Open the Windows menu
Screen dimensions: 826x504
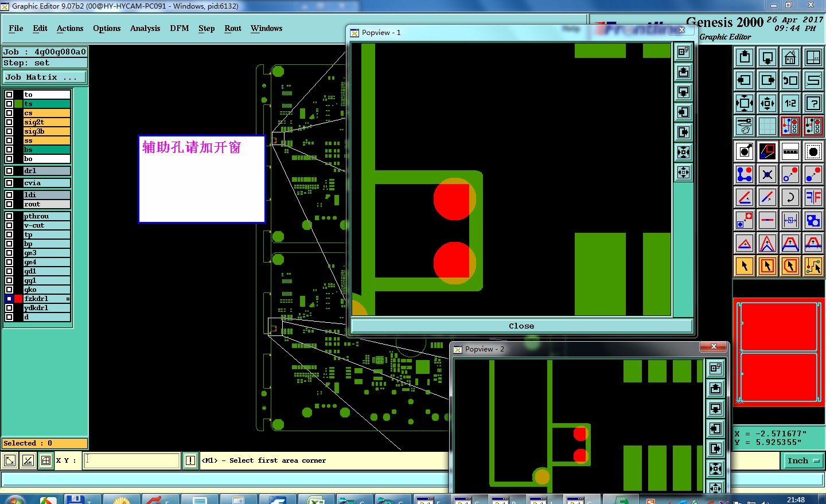(267, 28)
